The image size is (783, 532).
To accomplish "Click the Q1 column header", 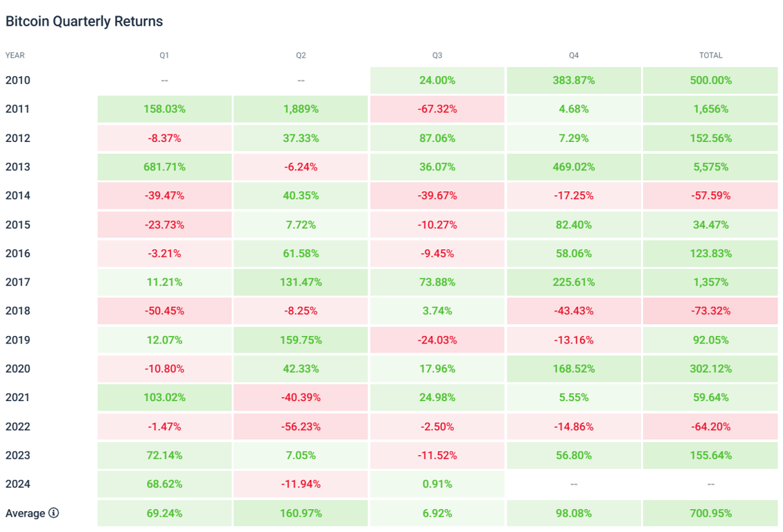I will [164, 55].
